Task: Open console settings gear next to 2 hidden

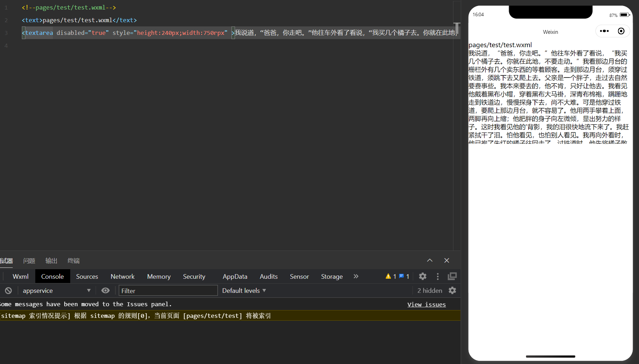Action: pyautogui.click(x=452, y=291)
